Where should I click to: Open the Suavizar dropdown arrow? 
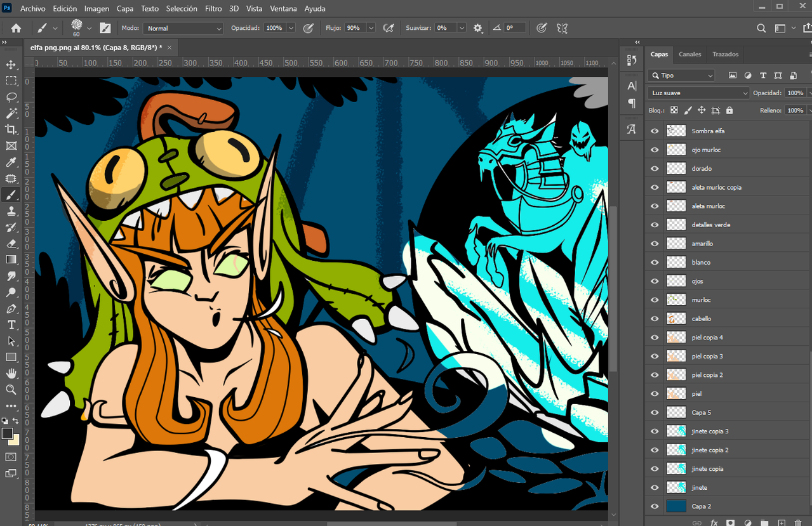click(462, 28)
